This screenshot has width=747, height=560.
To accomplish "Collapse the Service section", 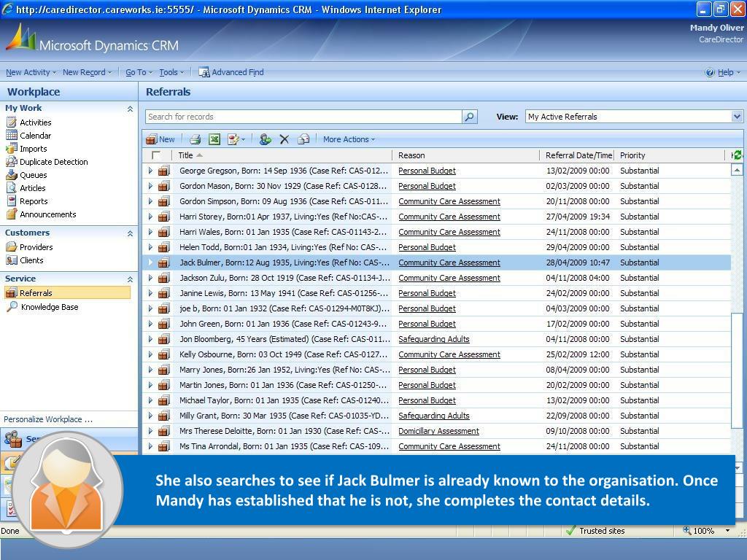I will (x=130, y=279).
